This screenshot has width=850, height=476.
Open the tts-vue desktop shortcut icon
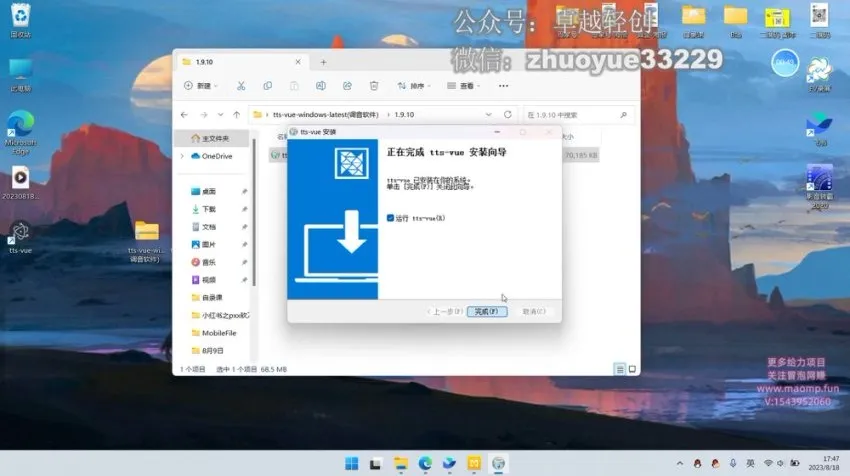coord(20,234)
